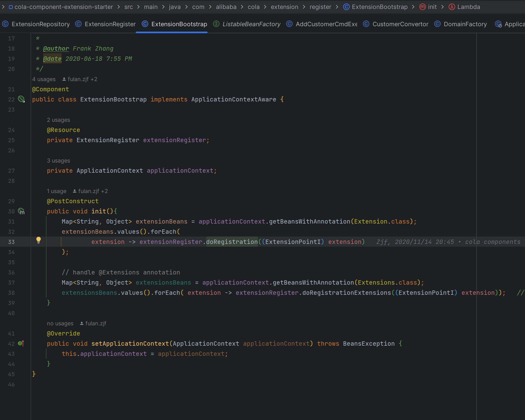Click the ListableBeanFactory interface tab icon
This screenshot has height=420, width=525.
point(216,24)
